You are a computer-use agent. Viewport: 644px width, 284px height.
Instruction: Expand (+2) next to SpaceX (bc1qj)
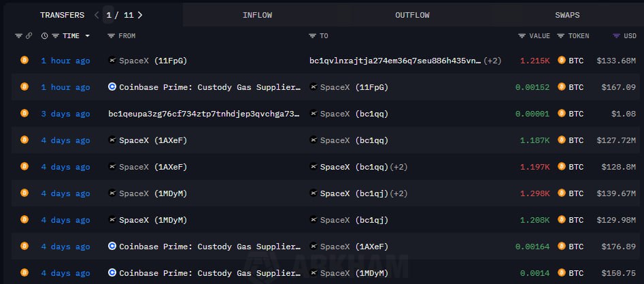click(399, 193)
